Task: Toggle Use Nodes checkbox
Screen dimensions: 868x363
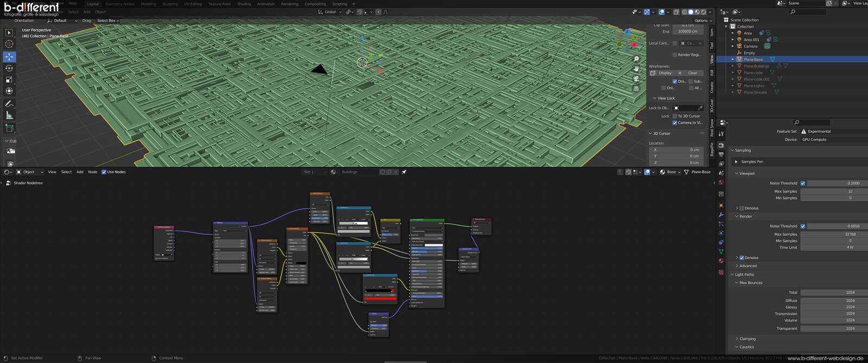Action: coord(104,172)
